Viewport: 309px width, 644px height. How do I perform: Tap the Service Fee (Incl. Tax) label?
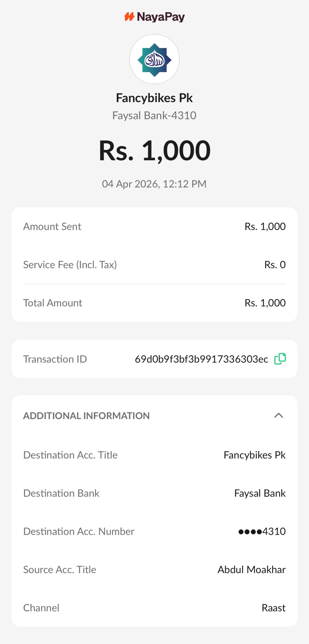click(70, 265)
